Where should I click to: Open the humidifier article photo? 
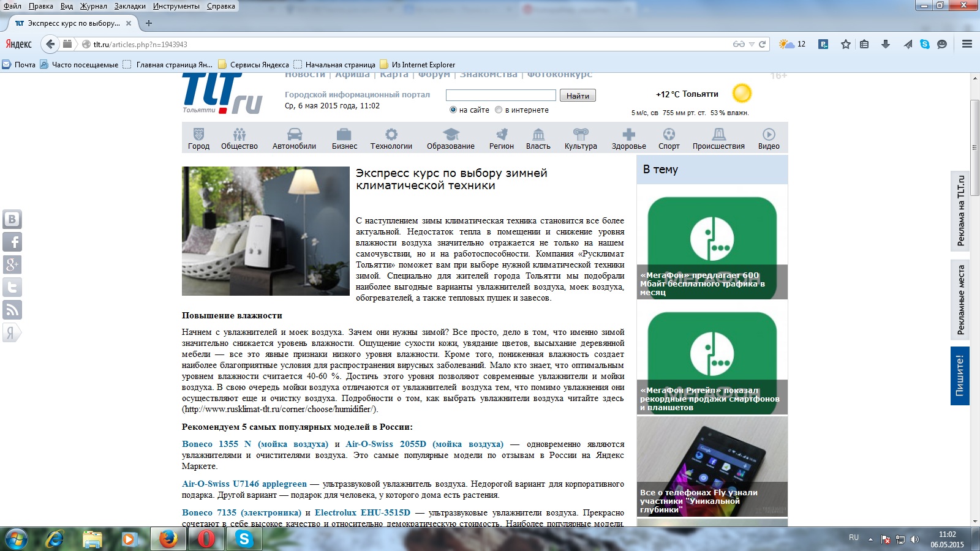pyautogui.click(x=266, y=231)
